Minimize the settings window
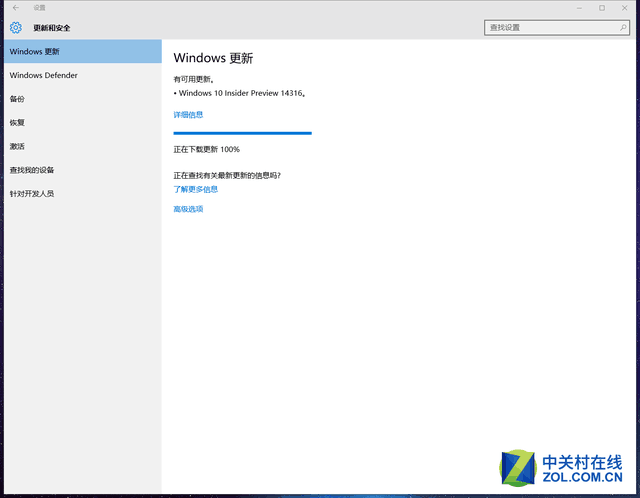The height and width of the screenshot is (498, 640). pyautogui.click(x=579, y=8)
